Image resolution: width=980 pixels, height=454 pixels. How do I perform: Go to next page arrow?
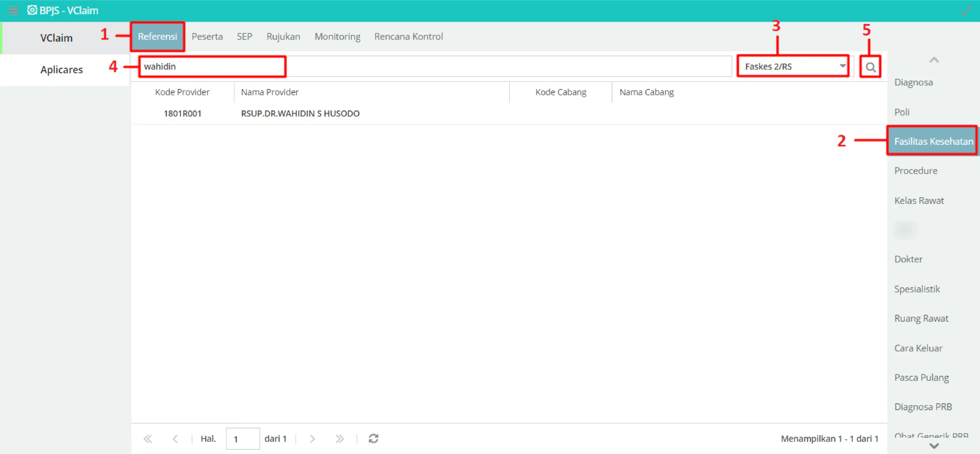coord(312,438)
